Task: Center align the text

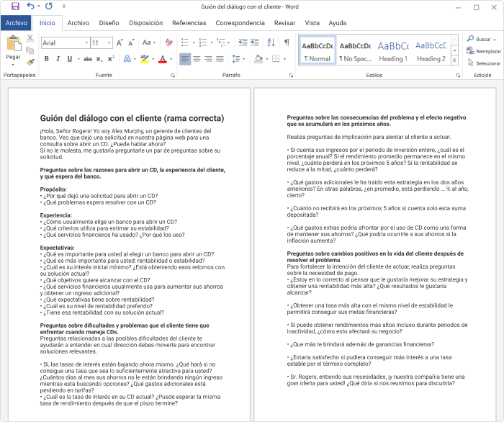Action: 197,59
